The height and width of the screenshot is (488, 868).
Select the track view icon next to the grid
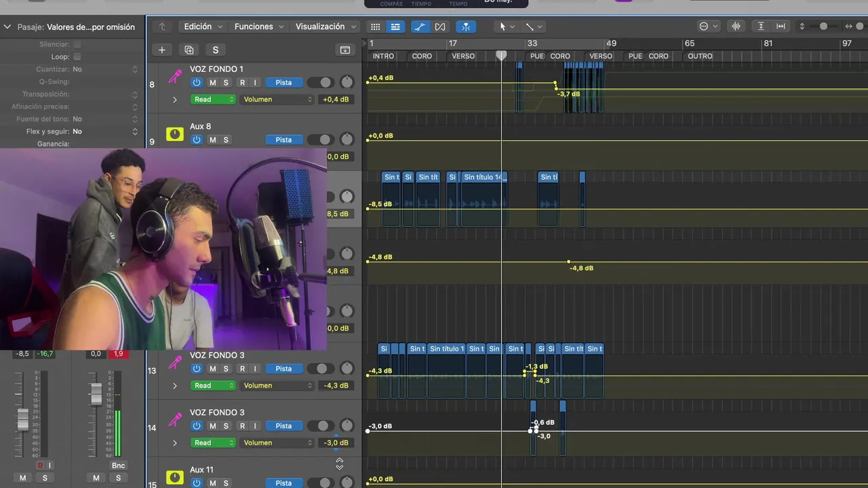[395, 26]
